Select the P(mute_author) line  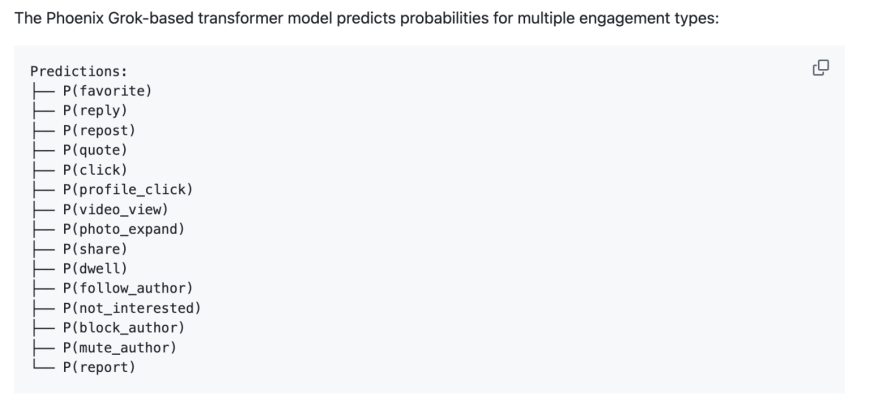[x=119, y=347]
